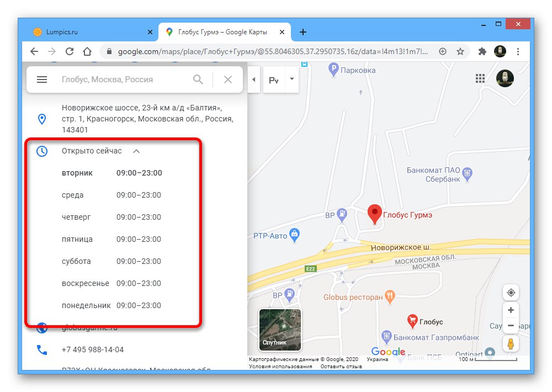Click the location pin icon beside address
The image size is (552, 392).
click(x=42, y=119)
